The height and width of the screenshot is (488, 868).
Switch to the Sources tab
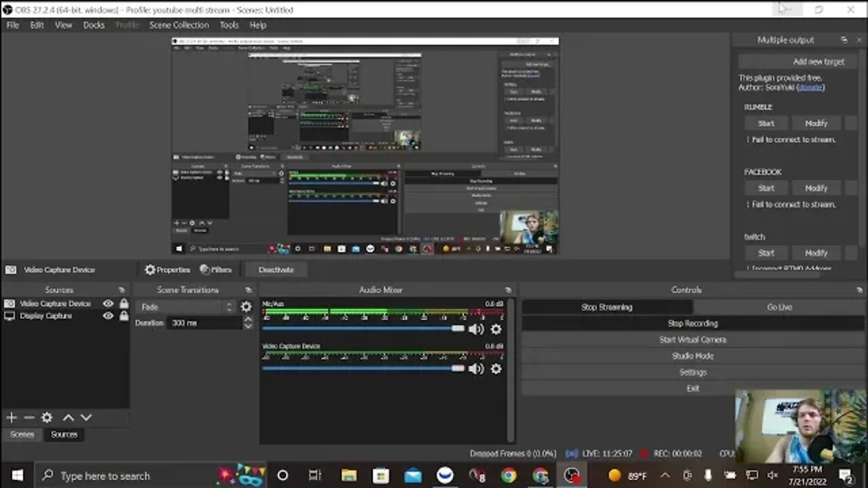(64, 434)
